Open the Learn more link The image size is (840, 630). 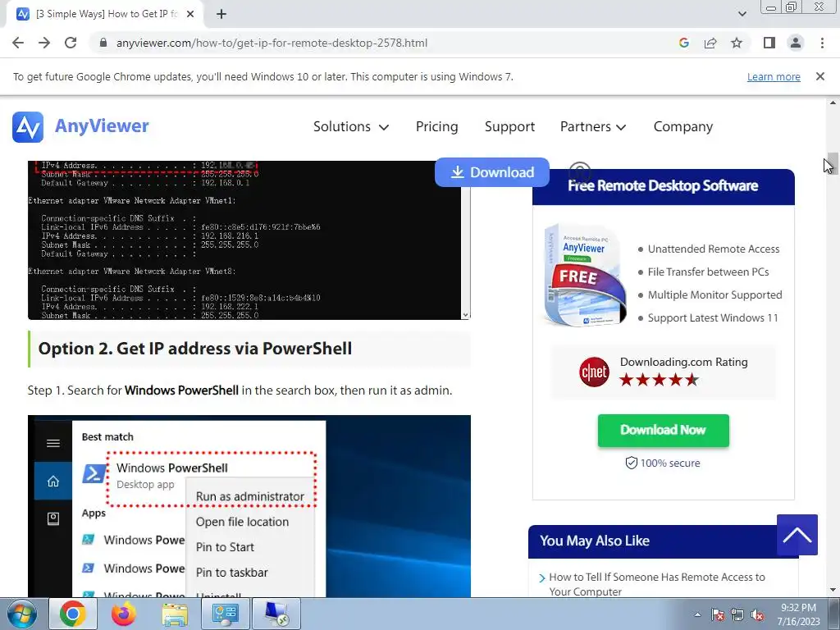(x=774, y=76)
